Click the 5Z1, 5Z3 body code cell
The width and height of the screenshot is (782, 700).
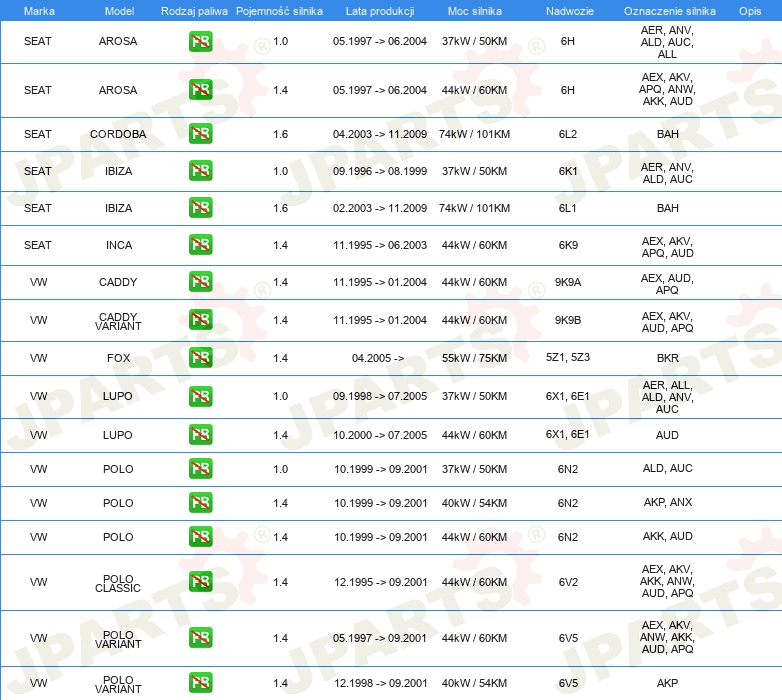(x=568, y=357)
